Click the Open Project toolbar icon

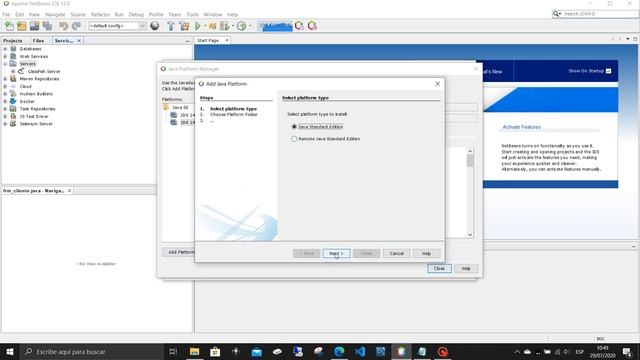coord(34,26)
